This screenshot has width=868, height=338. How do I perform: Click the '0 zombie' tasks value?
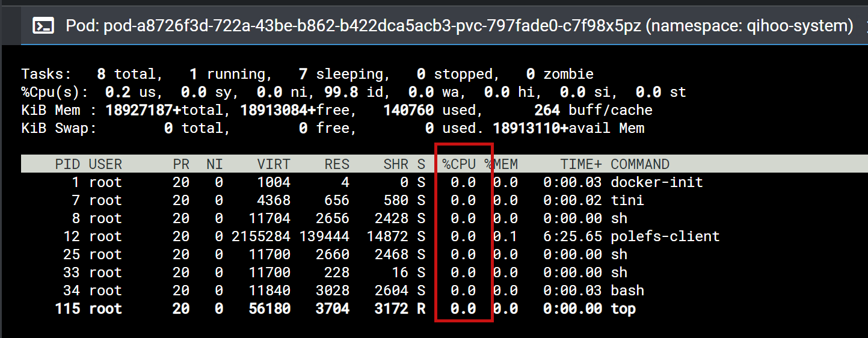click(560, 74)
